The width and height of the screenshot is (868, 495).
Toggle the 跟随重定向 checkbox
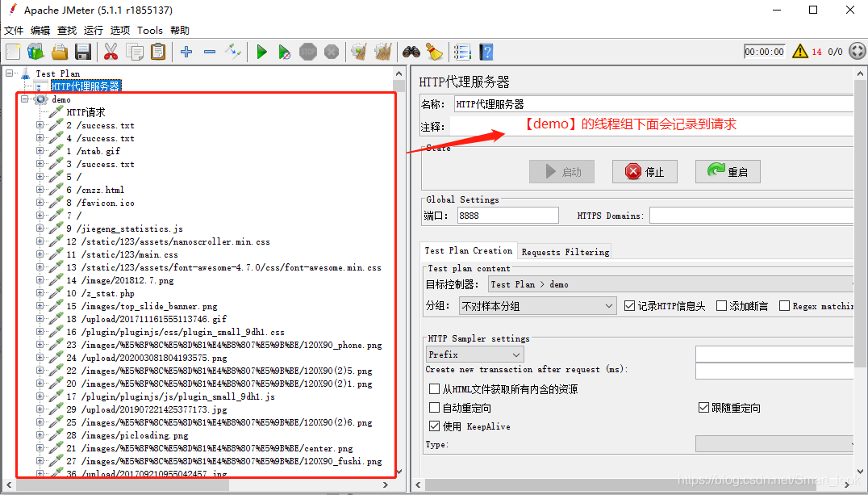coord(703,408)
